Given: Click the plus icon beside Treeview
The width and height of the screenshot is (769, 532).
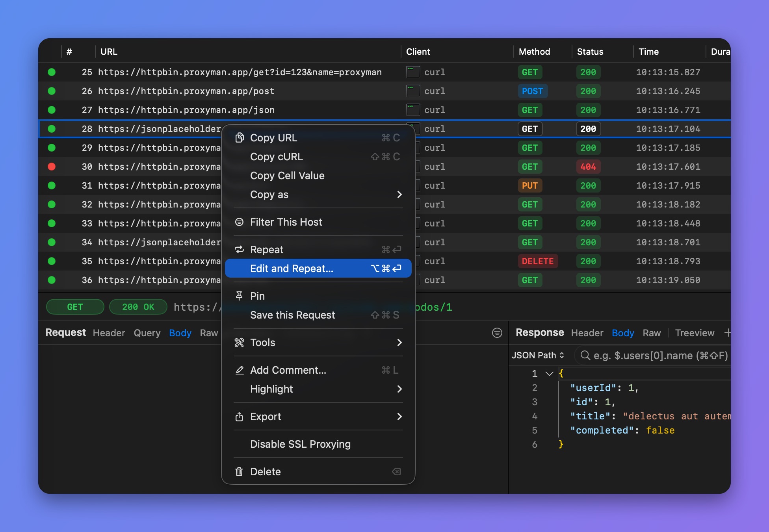Looking at the screenshot, I should pyautogui.click(x=727, y=333).
